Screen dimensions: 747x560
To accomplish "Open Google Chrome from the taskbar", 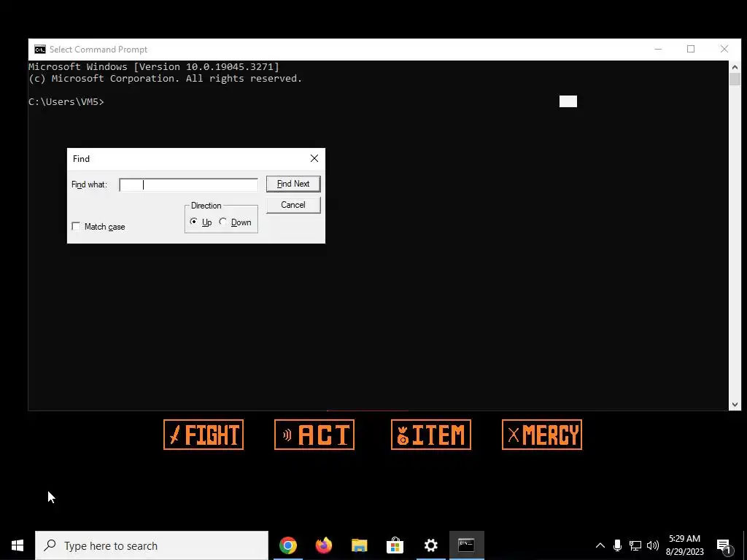I will [x=287, y=545].
